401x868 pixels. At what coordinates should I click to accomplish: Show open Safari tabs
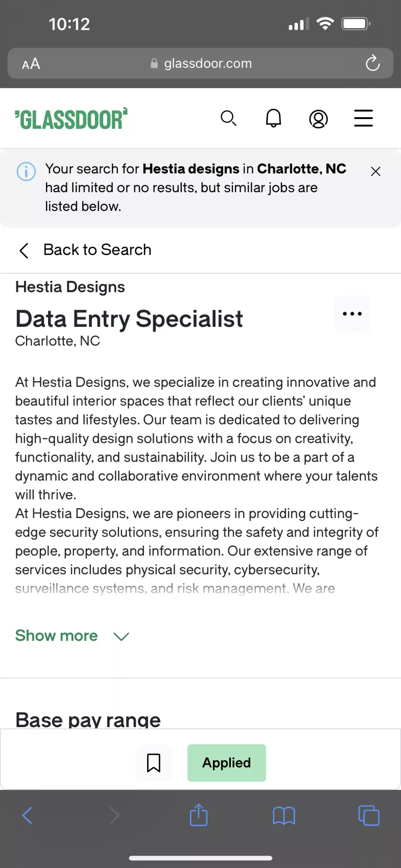click(x=369, y=815)
